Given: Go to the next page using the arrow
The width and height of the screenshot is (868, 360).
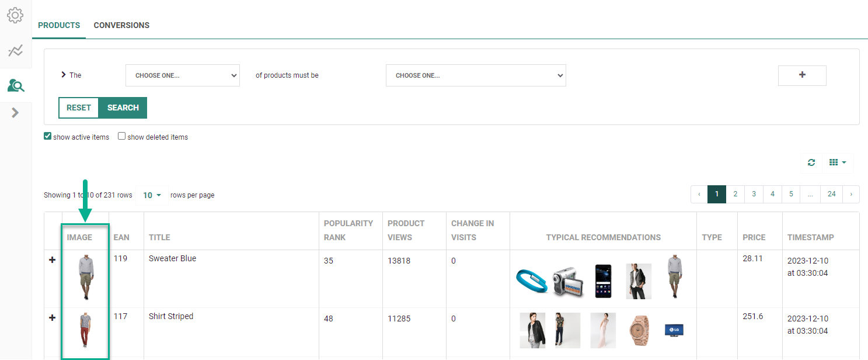Looking at the screenshot, I should click(x=851, y=194).
